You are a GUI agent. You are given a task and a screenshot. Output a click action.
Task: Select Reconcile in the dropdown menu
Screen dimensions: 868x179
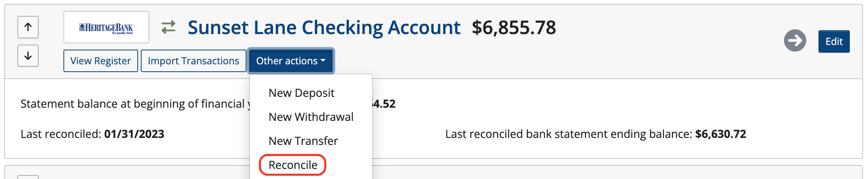293,165
